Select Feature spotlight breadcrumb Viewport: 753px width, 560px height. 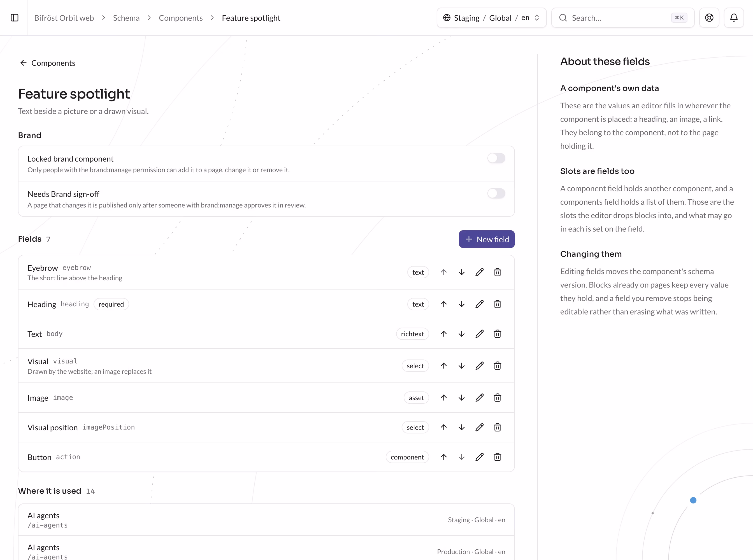(251, 18)
